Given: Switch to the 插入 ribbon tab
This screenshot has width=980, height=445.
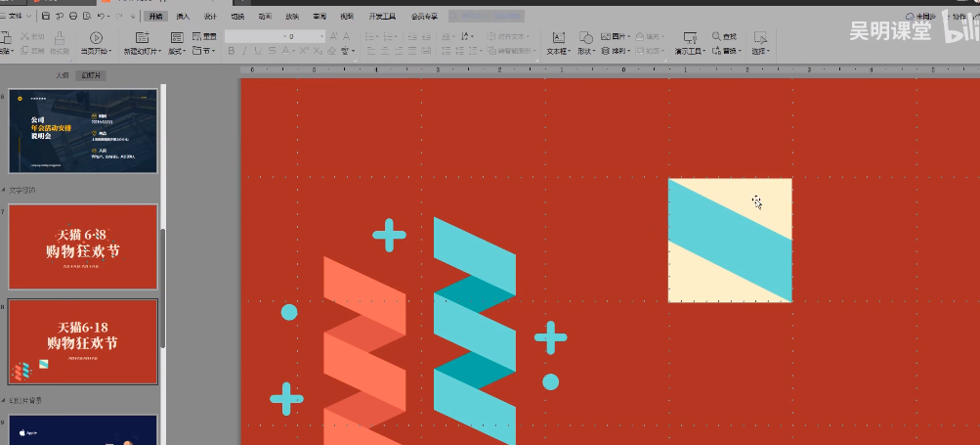Looking at the screenshot, I should coord(183,17).
